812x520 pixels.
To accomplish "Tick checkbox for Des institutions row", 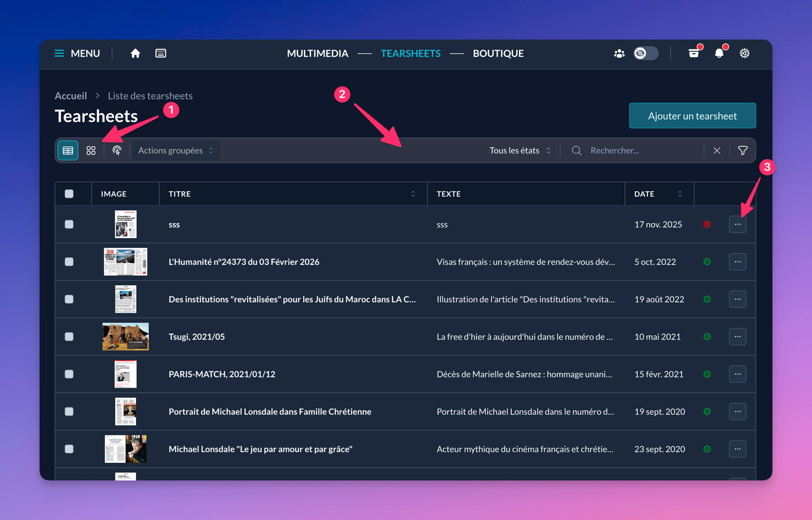I will click(x=69, y=299).
